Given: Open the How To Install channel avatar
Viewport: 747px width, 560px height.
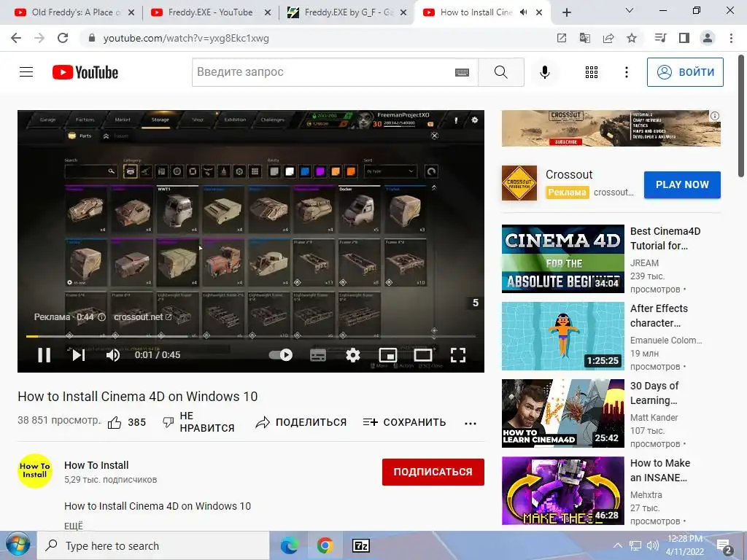Looking at the screenshot, I should 35,471.
